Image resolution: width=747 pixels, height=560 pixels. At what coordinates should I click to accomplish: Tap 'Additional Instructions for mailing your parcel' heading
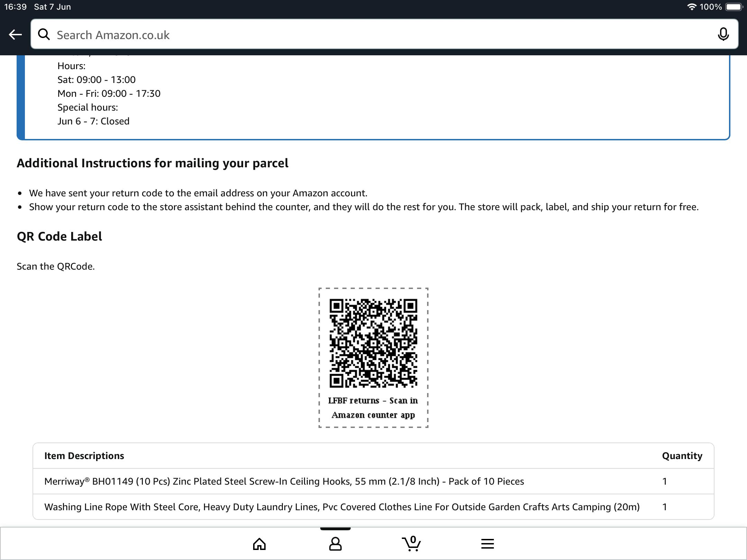(x=153, y=163)
